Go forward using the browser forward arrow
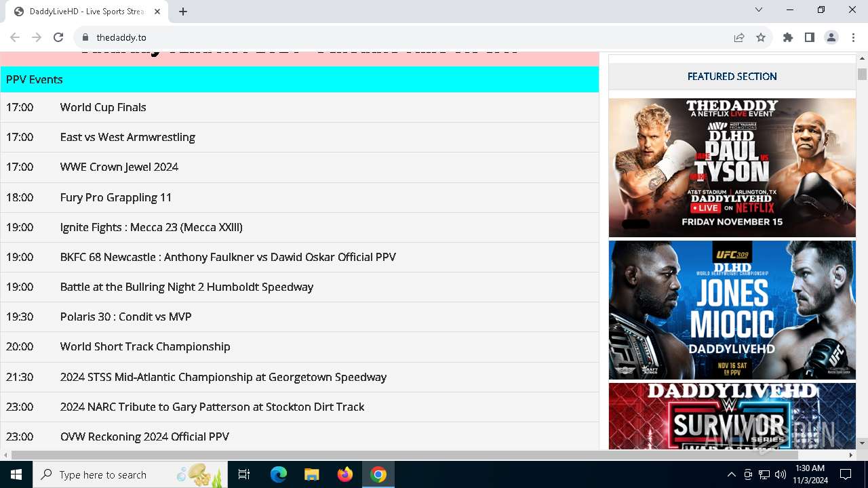Screen dimensions: 868x488 click(37, 37)
